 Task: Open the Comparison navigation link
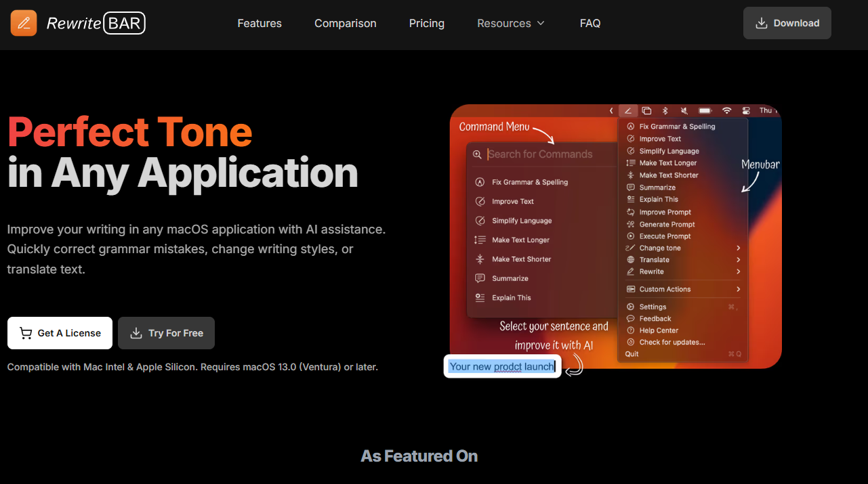346,23
